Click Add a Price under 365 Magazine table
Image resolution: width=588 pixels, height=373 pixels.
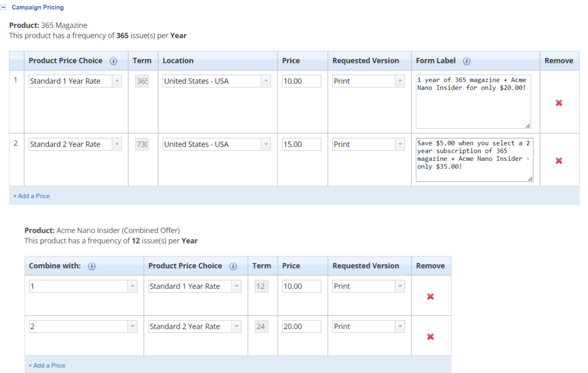pos(32,196)
